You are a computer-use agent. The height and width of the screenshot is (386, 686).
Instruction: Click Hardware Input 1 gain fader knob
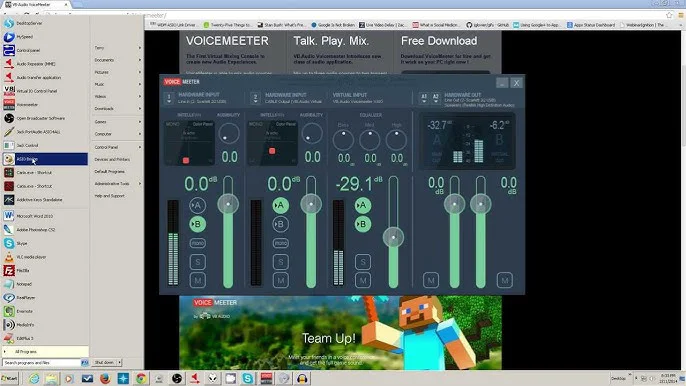(228, 204)
